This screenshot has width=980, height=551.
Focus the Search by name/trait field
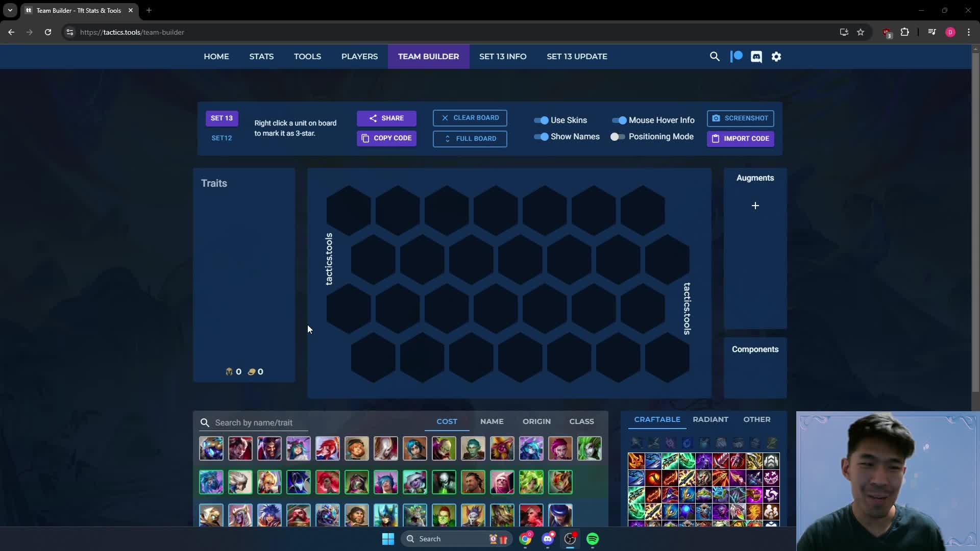tap(254, 422)
